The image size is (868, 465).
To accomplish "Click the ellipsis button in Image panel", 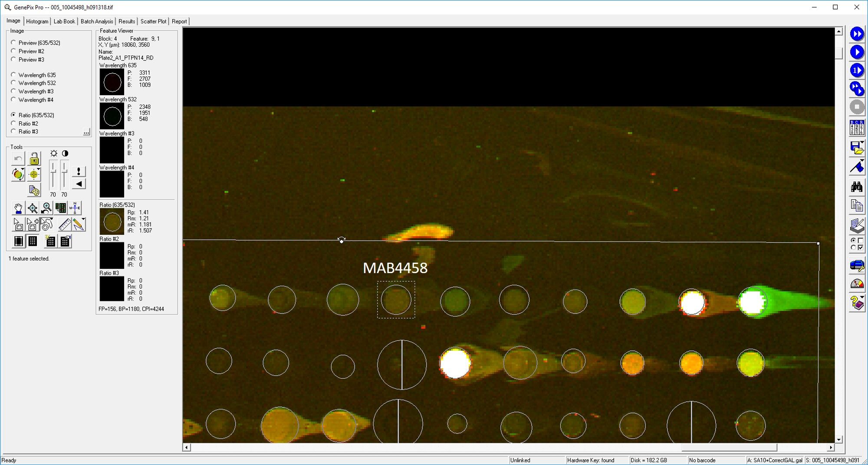I will tap(86, 132).
